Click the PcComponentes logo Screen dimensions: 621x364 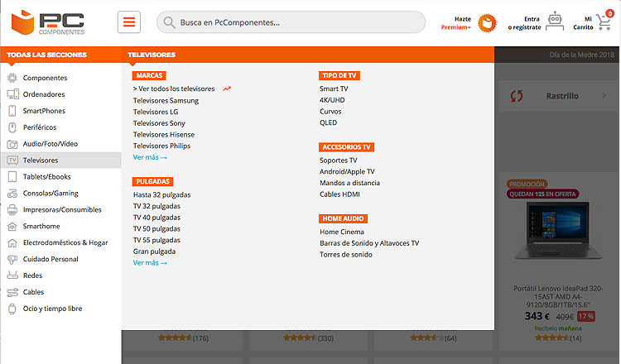48,22
